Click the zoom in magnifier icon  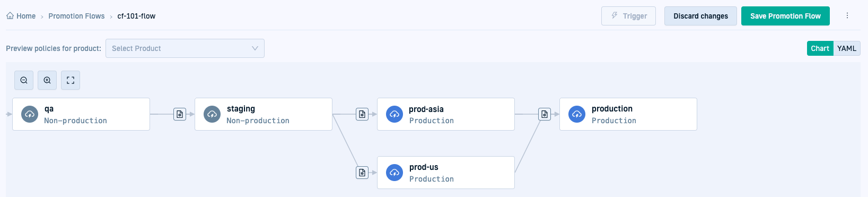point(47,80)
